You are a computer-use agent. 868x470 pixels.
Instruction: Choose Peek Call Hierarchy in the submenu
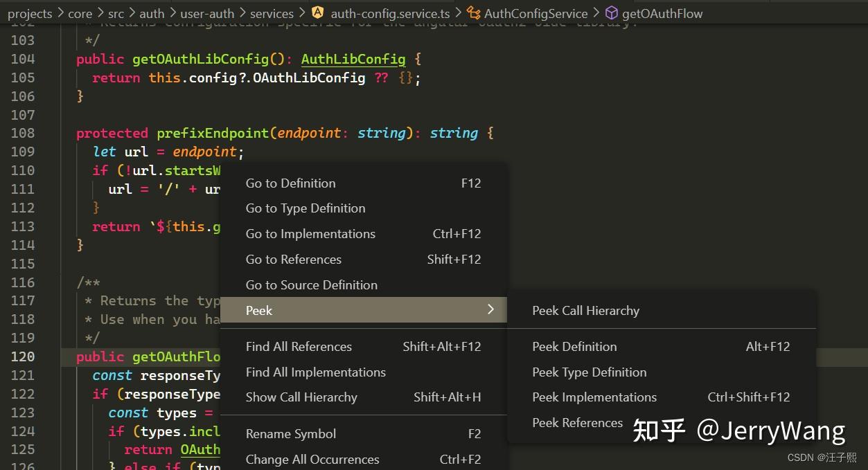coord(585,310)
